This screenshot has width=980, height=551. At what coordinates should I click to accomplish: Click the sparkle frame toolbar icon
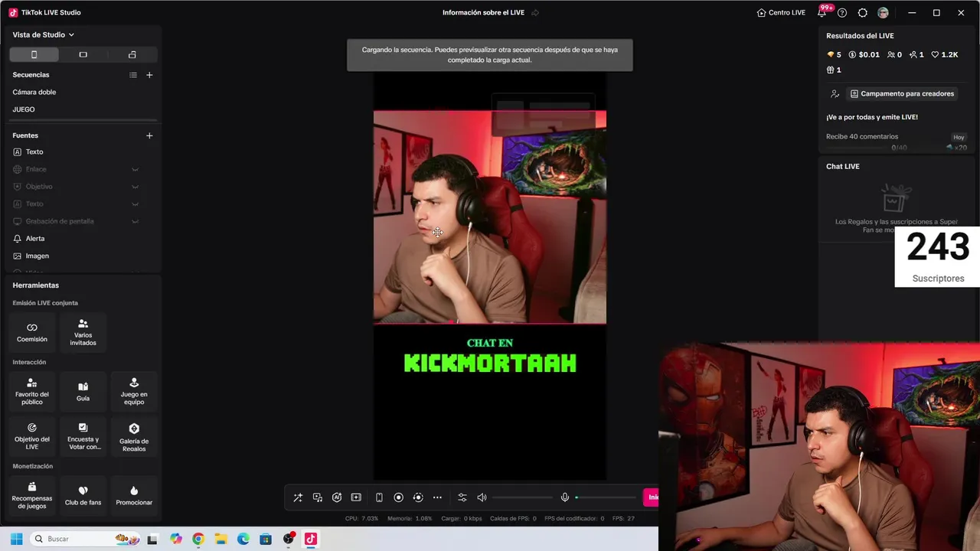pyautogui.click(x=356, y=497)
